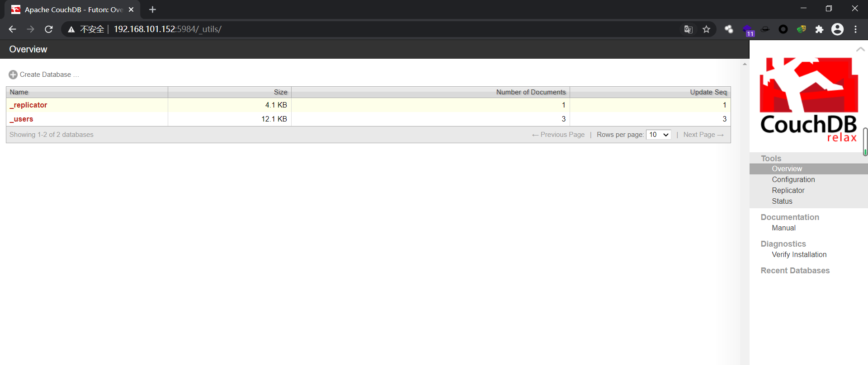
Task: Click the 4.1 KB size cell
Action: [230, 105]
